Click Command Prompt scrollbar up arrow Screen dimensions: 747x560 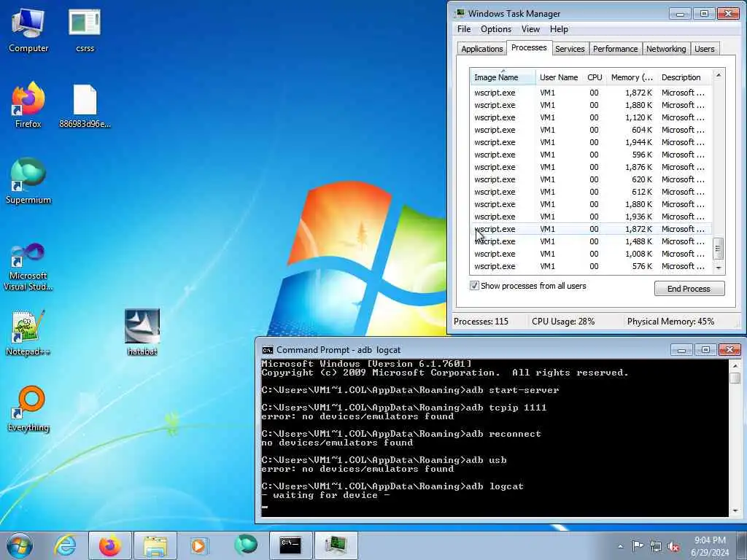(x=735, y=366)
